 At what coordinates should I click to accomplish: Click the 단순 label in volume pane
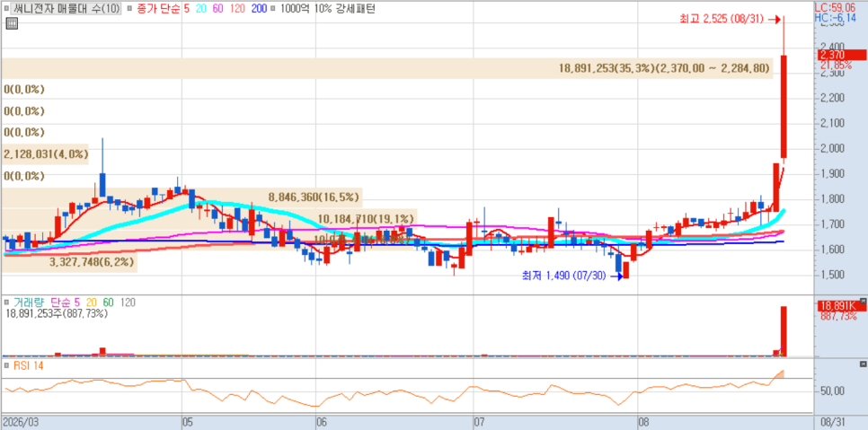coord(60,303)
